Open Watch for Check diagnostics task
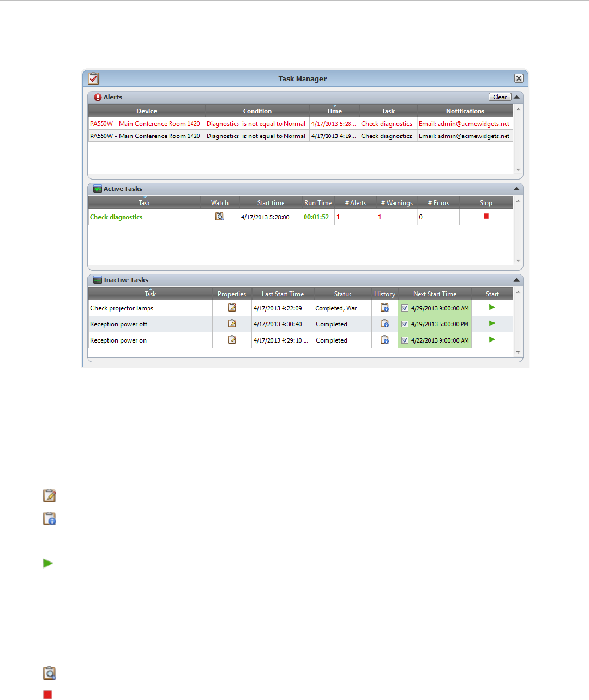589x700 pixels. [x=219, y=217]
